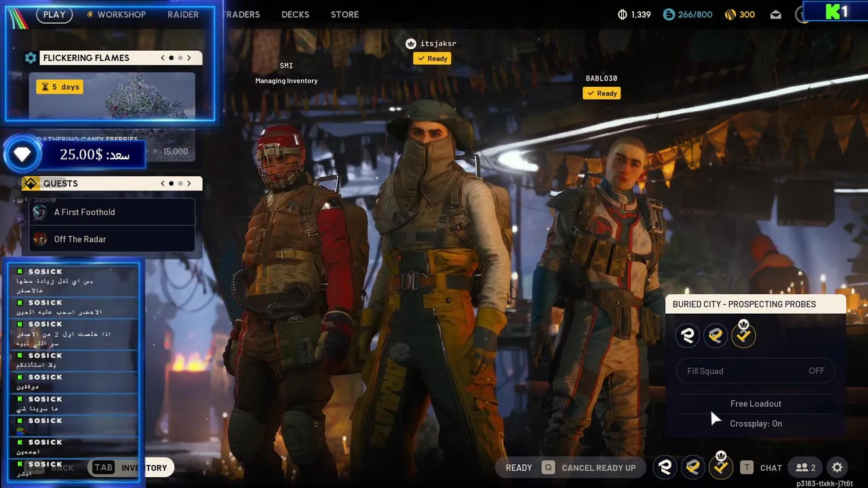Select Free Loadout option

755,404
